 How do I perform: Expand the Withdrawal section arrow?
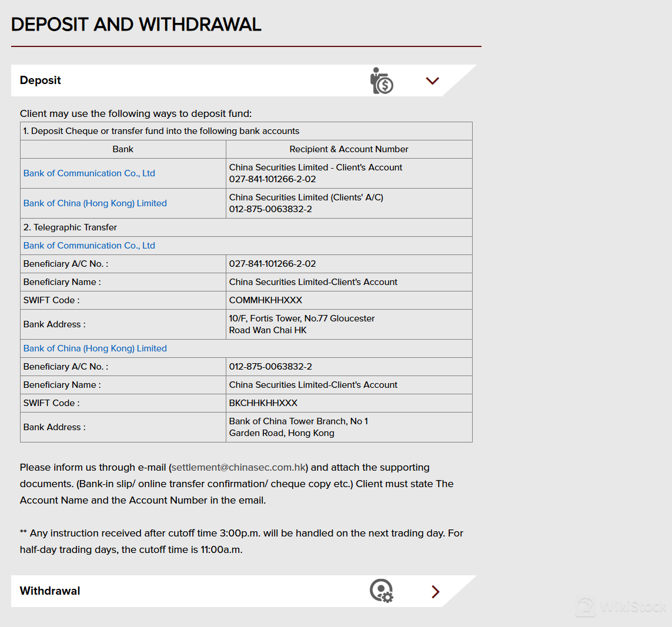click(436, 592)
